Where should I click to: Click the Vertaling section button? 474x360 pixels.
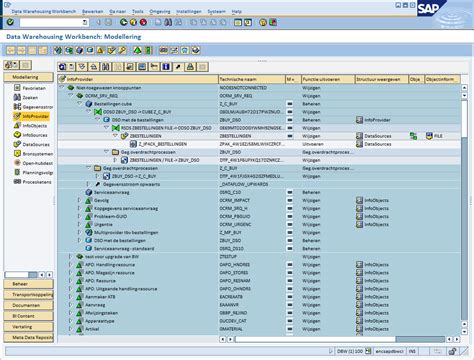[28, 327]
